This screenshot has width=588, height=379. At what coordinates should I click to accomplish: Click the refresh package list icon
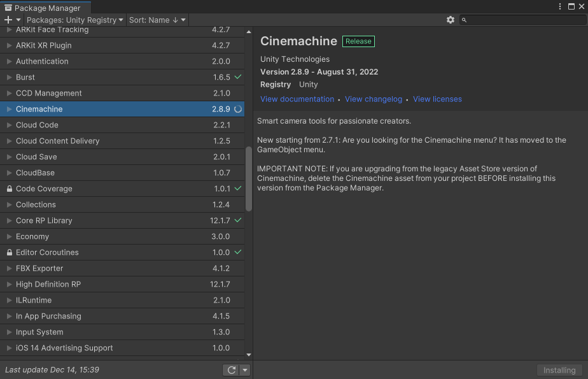[x=231, y=370]
